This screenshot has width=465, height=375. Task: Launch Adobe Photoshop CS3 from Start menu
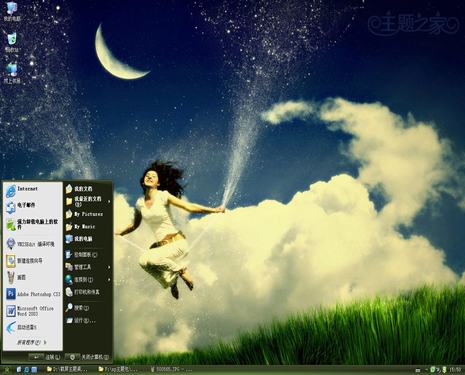[x=33, y=294]
